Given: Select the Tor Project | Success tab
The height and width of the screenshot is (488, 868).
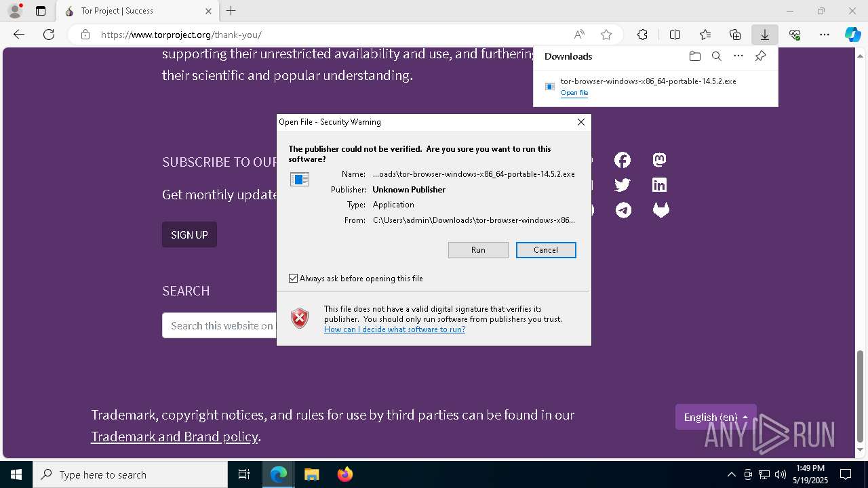Looking at the screenshot, I should (x=139, y=11).
